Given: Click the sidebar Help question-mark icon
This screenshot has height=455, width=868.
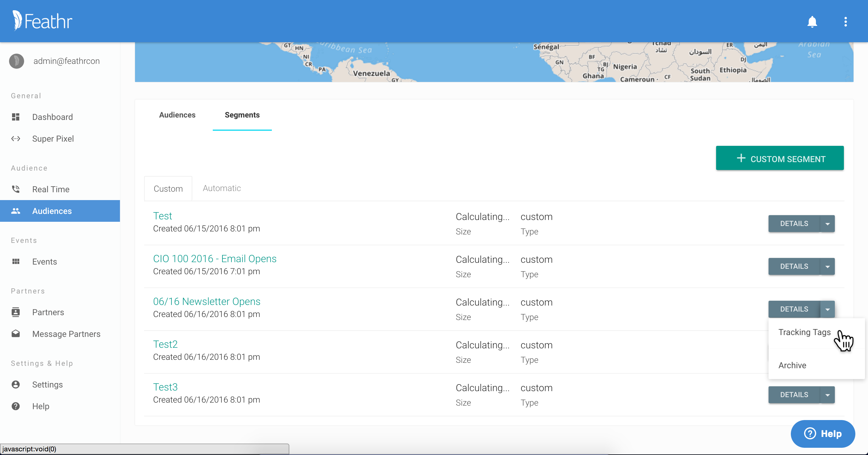Looking at the screenshot, I should 16,406.
